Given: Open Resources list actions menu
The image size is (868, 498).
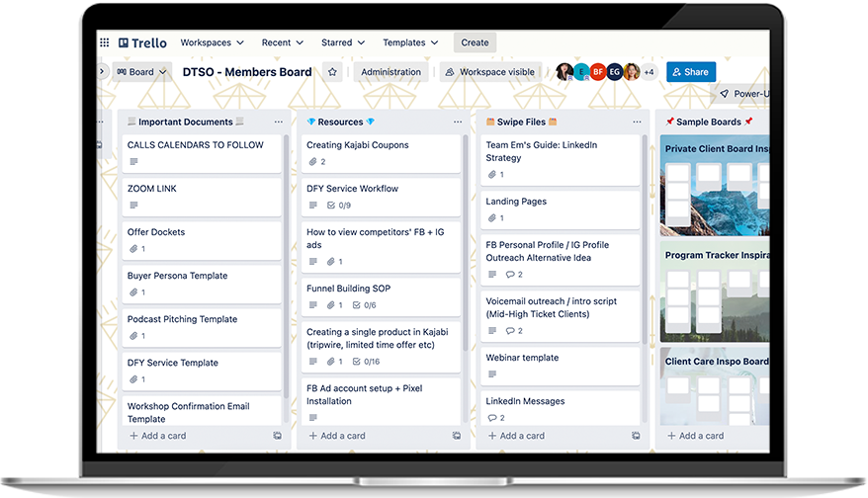Looking at the screenshot, I should [458, 122].
